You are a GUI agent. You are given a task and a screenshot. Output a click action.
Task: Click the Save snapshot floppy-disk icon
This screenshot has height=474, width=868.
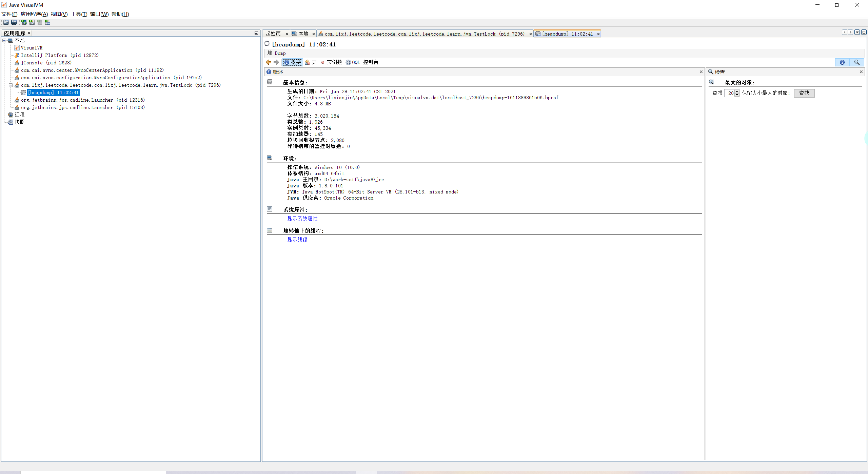point(14,22)
